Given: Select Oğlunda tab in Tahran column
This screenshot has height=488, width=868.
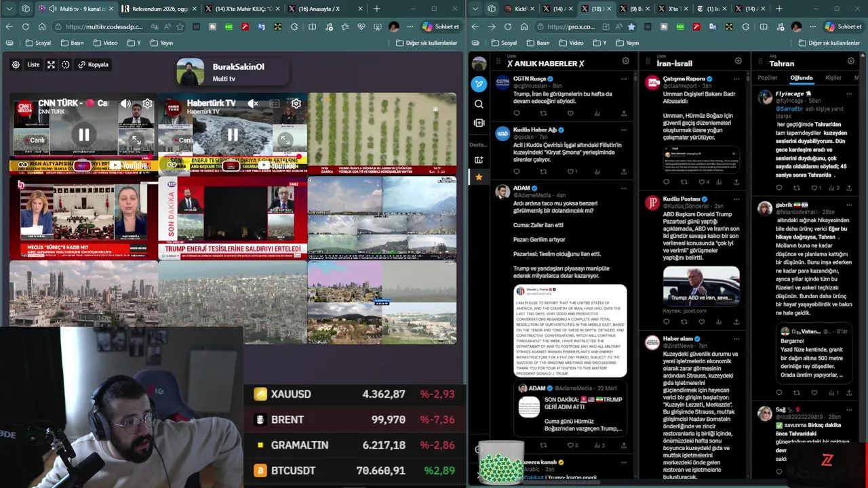Looking at the screenshot, I should pos(802,78).
